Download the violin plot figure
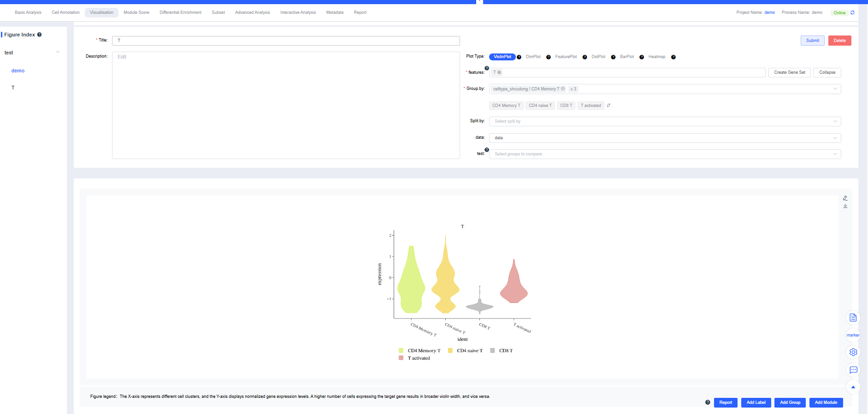Screen dimensions: 868x414 (845, 206)
